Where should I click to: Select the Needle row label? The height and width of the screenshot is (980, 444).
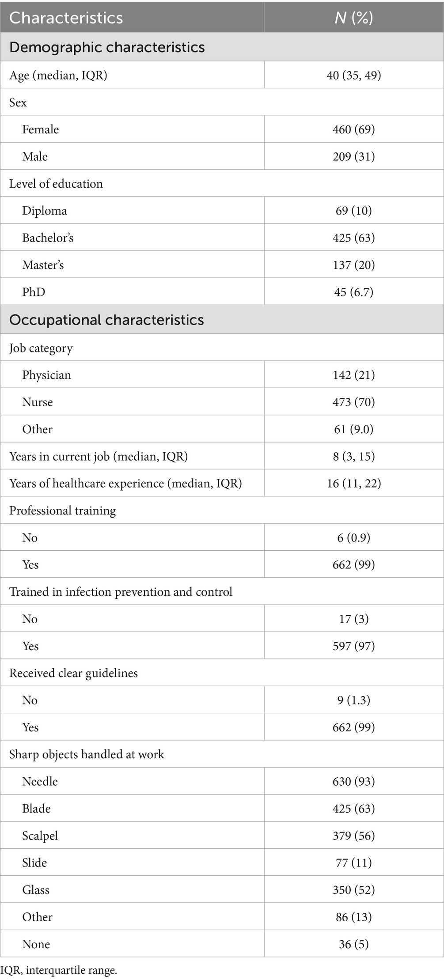40,781
